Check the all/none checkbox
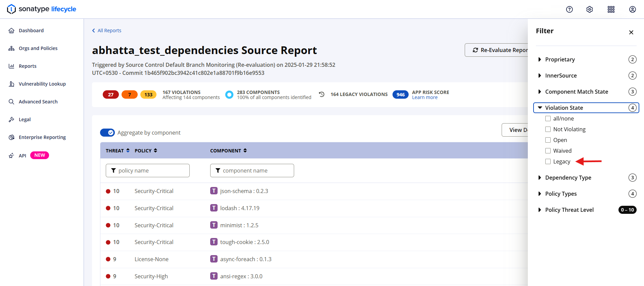The height and width of the screenshot is (286, 644). tap(548, 118)
